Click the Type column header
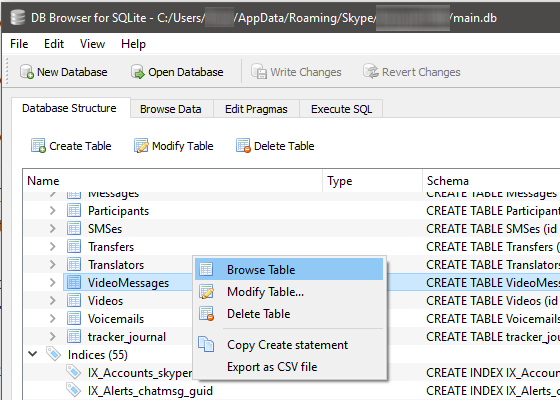This screenshot has width=560, height=400. click(x=372, y=181)
